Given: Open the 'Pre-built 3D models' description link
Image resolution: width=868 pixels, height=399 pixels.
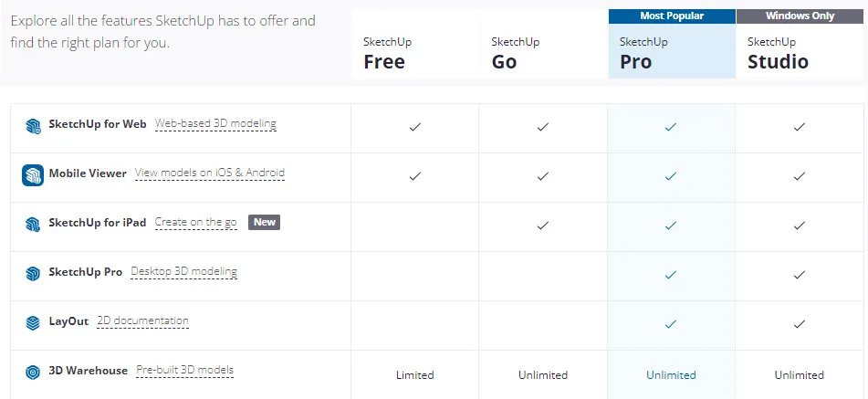Looking at the screenshot, I should pyautogui.click(x=184, y=371).
